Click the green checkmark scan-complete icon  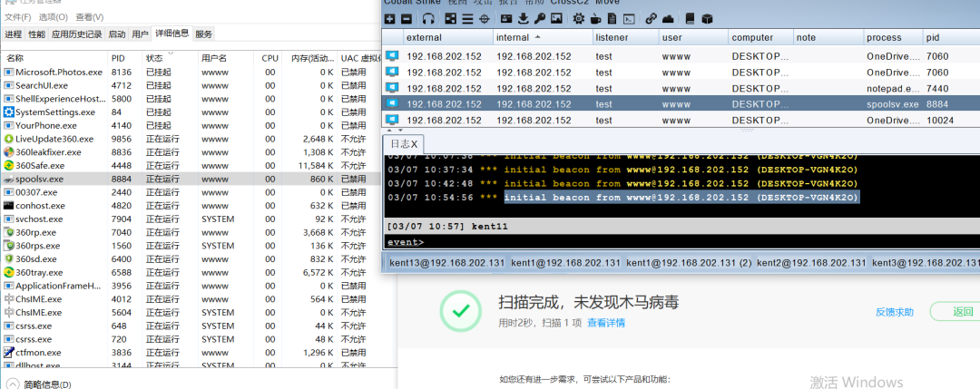click(x=461, y=310)
